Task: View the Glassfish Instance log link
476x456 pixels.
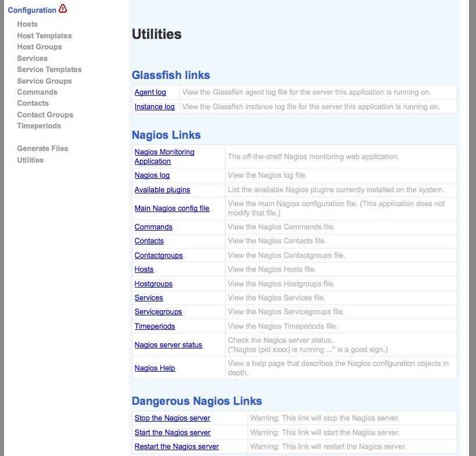Action: click(155, 107)
